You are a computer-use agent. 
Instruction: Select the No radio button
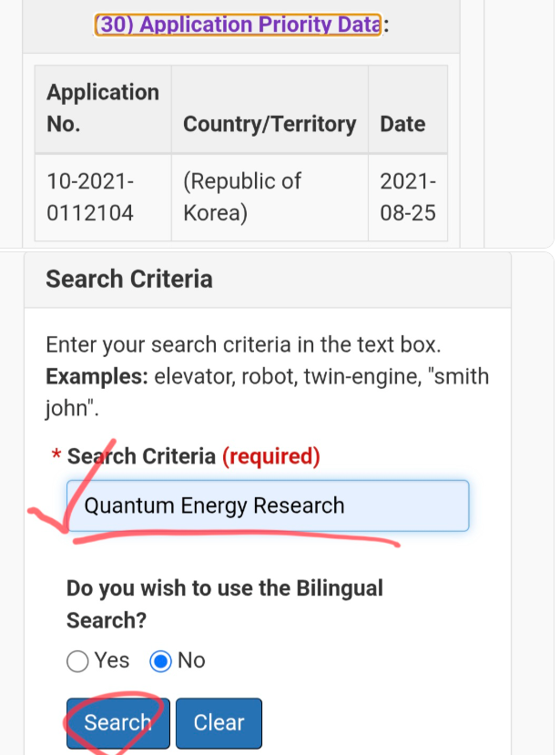point(161,661)
